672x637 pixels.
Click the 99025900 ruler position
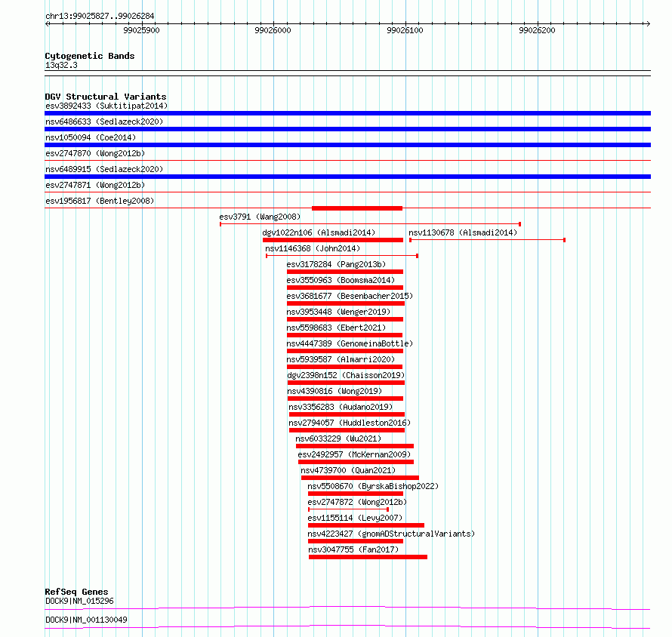pyautogui.click(x=141, y=30)
